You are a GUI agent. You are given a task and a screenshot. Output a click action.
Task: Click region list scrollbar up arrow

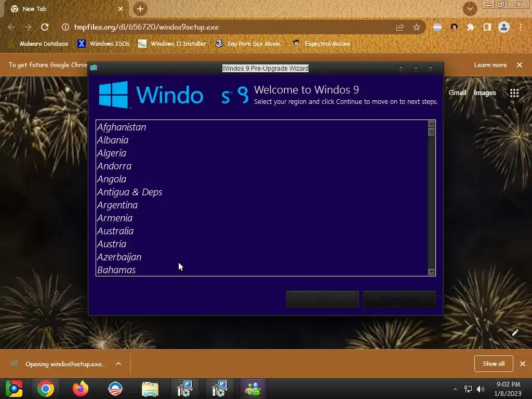(x=432, y=124)
